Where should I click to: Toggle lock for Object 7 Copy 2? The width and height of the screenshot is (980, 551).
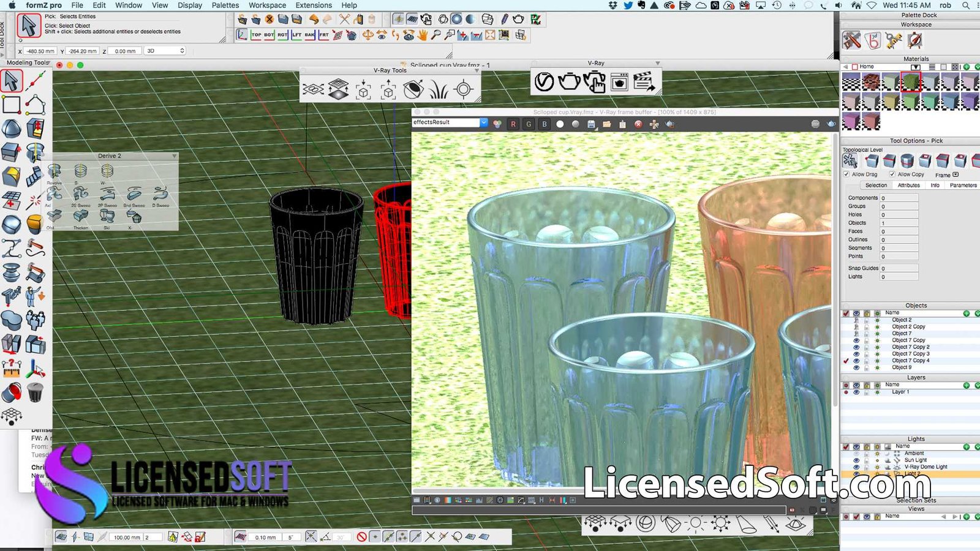pyautogui.click(x=867, y=347)
